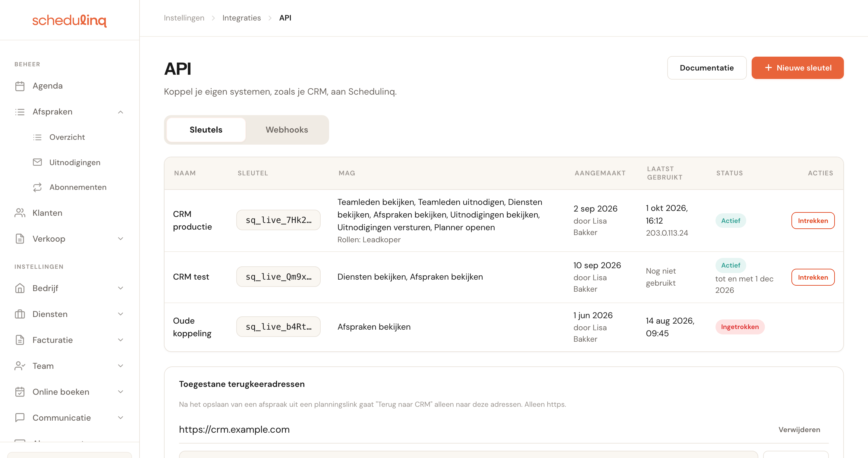Go to Integraties breadcrumb
The image size is (868, 458).
(242, 18)
